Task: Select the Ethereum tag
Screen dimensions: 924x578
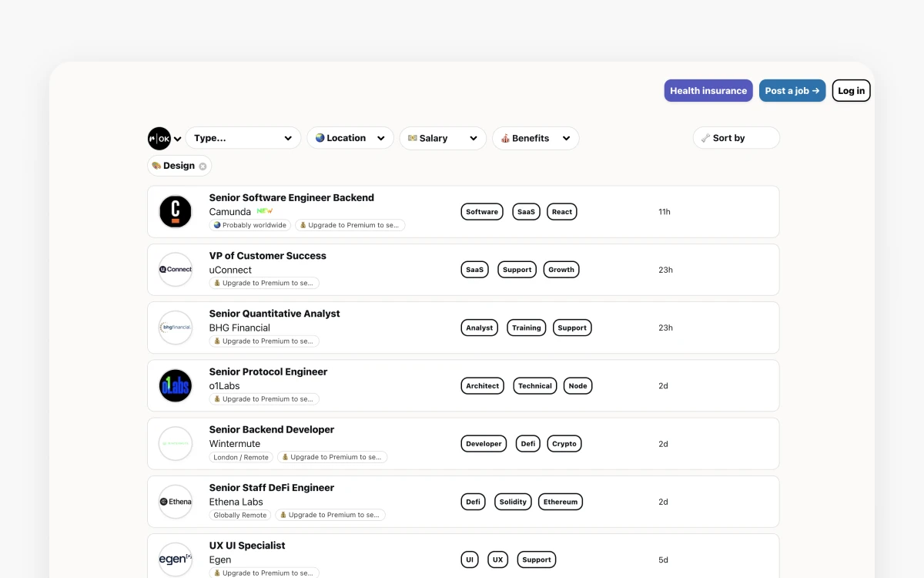Action: tap(561, 502)
